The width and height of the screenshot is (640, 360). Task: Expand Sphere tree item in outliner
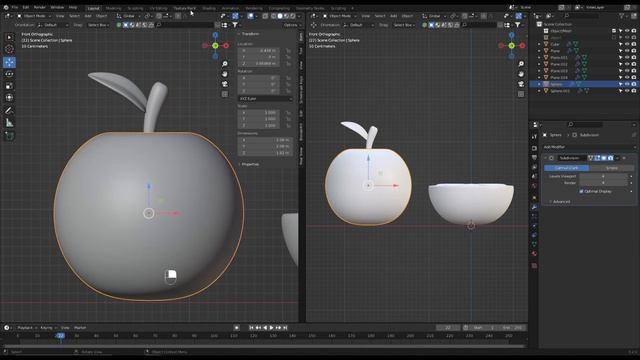[x=539, y=84]
